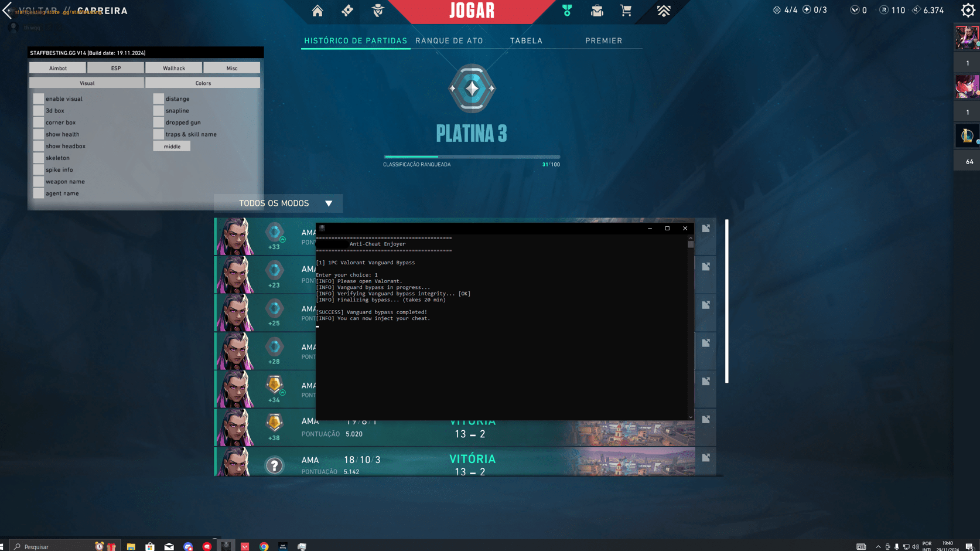Image resolution: width=980 pixels, height=551 pixels.
Task: Tick the 'skeleton' checkbox
Action: point(39,158)
